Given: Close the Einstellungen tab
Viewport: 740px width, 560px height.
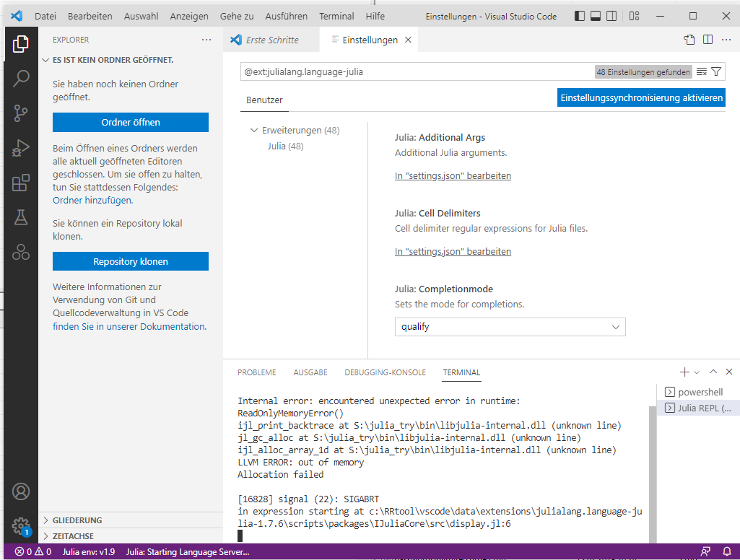Looking at the screenshot, I should coord(408,40).
